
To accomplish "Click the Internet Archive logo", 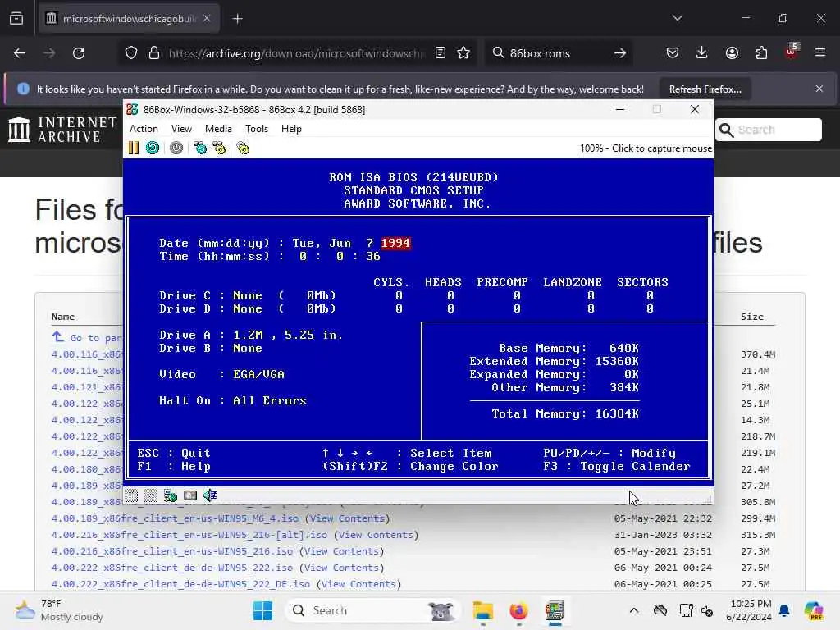I will pyautogui.click(x=62, y=130).
